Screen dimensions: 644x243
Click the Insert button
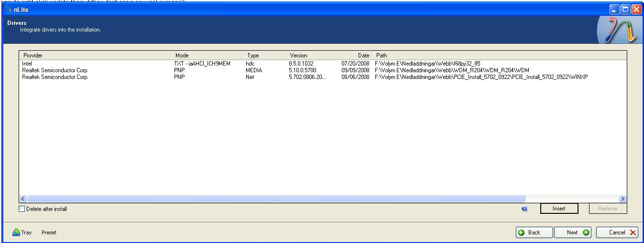click(x=559, y=209)
